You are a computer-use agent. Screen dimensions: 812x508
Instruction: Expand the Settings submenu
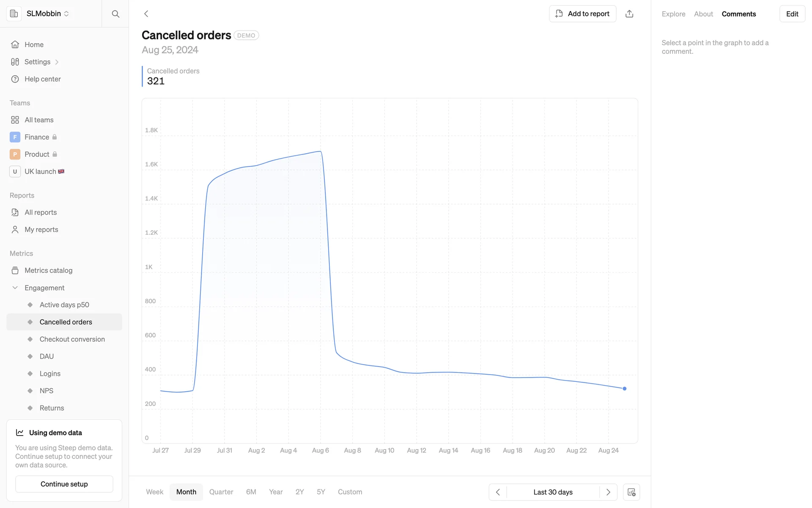coord(57,62)
